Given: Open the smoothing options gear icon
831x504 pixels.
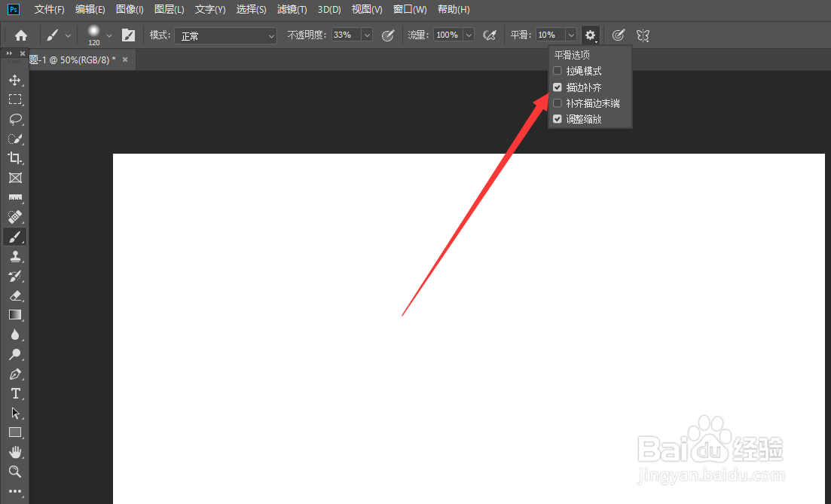Looking at the screenshot, I should [590, 35].
